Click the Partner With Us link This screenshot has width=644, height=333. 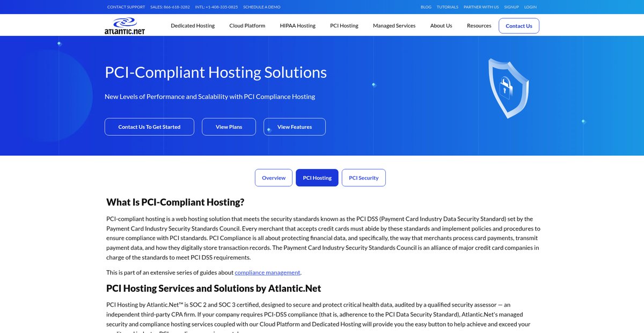[x=481, y=7]
